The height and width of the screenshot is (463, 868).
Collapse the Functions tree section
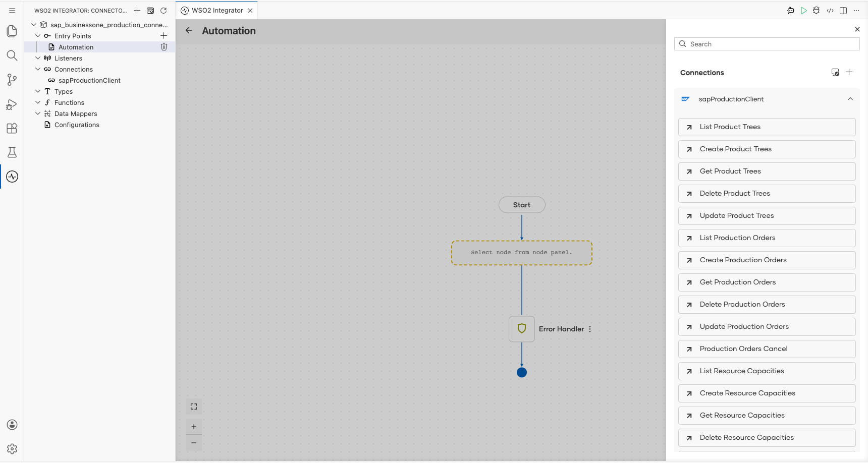coord(38,102)
